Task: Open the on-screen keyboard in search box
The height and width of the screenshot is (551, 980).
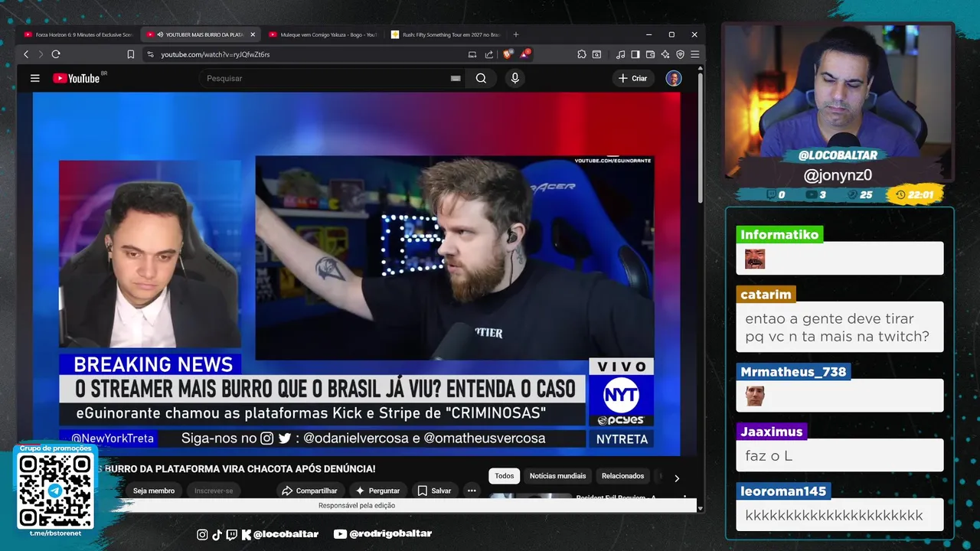Action: click(x=456, y=78)
